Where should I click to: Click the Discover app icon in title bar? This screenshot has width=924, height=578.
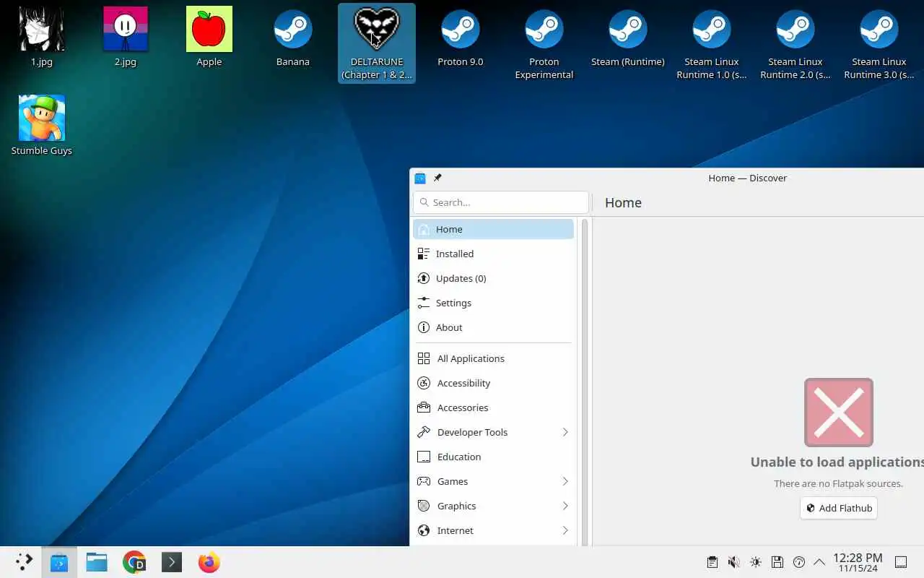point(420,178)
